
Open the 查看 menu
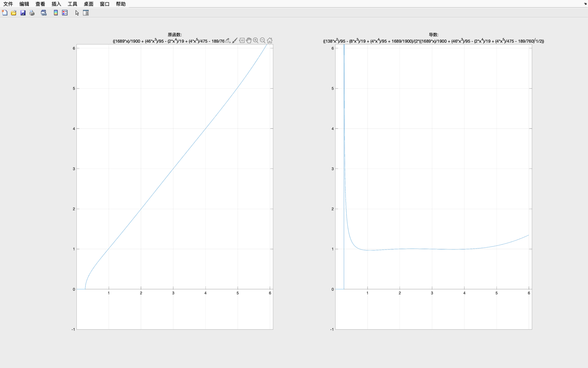(x=40, y=4)
